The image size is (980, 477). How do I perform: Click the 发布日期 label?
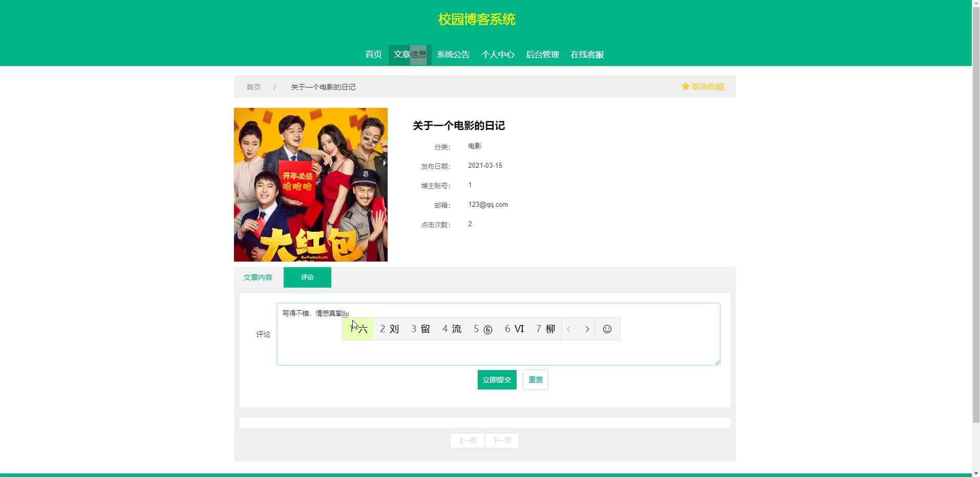click(x=436, y=166)
